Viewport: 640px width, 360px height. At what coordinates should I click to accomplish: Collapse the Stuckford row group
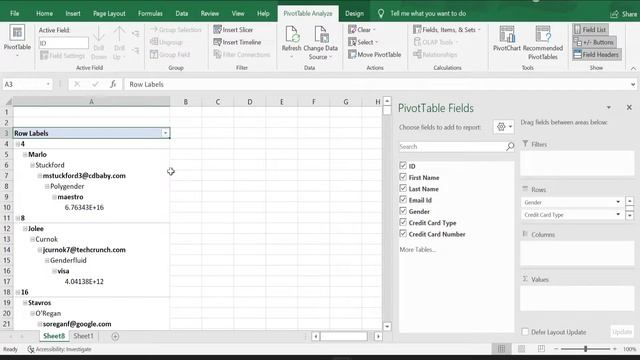(32, 165)
